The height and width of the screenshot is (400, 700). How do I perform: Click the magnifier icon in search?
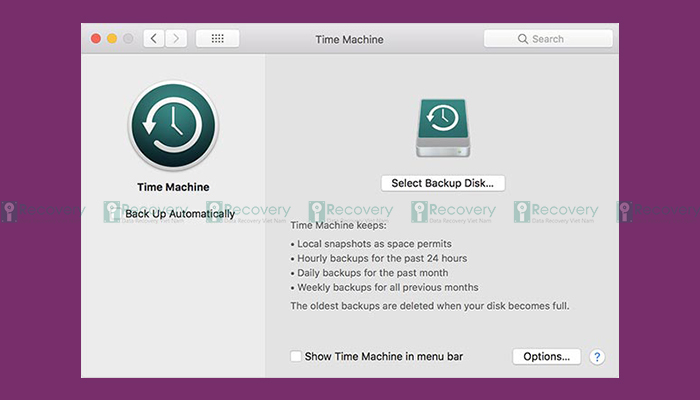click(x=523, y=39)
